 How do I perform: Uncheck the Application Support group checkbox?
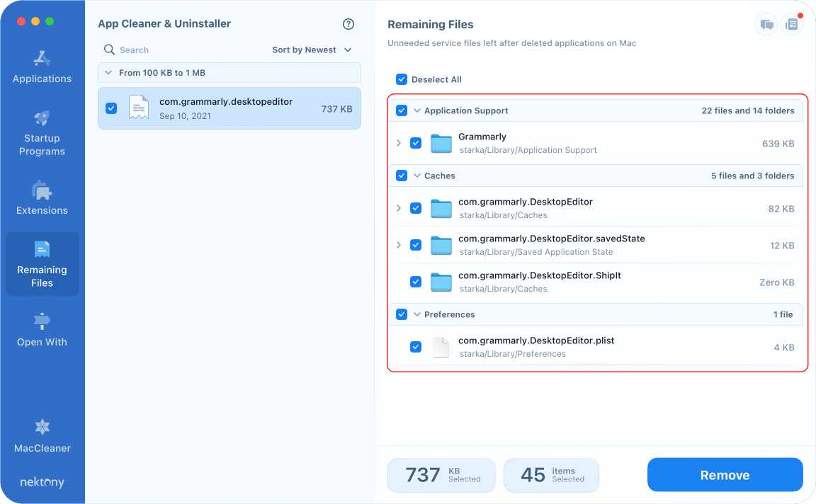[x=401, y=110]
